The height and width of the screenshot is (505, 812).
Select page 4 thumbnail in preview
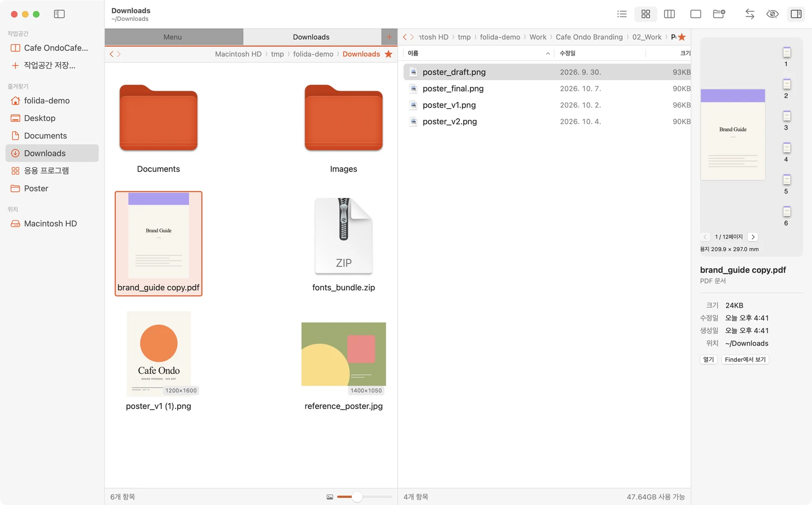point(787,148)
